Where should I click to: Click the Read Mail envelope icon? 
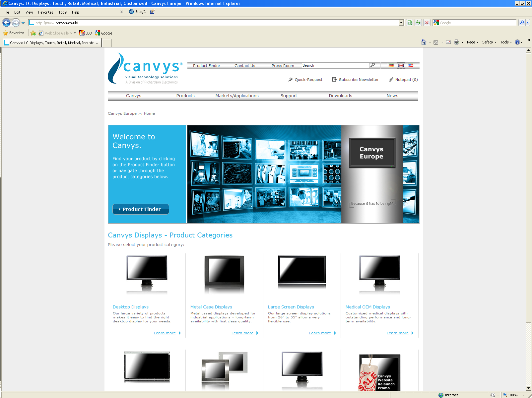[x=448, y=42]
